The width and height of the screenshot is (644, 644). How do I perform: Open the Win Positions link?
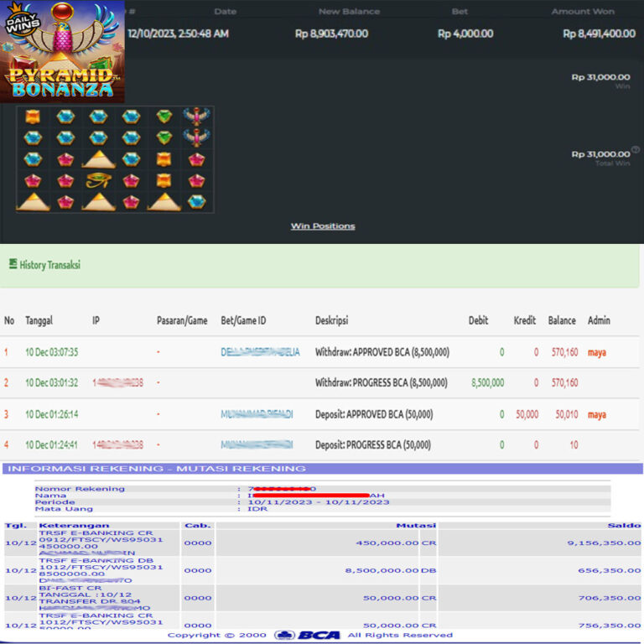323,226
